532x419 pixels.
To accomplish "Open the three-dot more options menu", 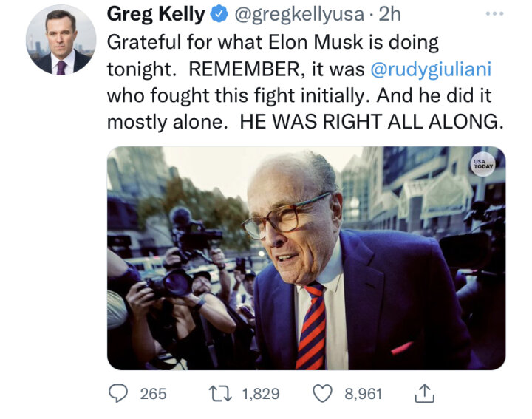I will point(494,13).
